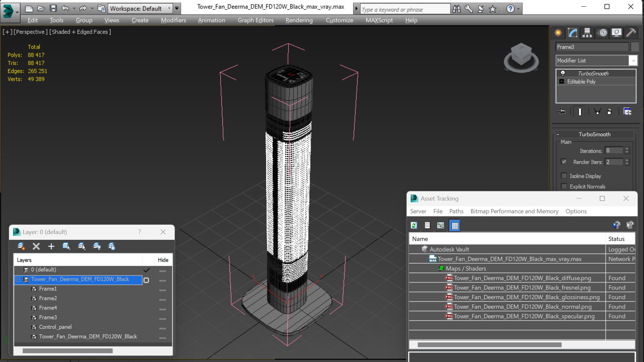Click the Asset Tracking server icon
644x362 pixels.
pyautogui.click(x=414, y=225)
